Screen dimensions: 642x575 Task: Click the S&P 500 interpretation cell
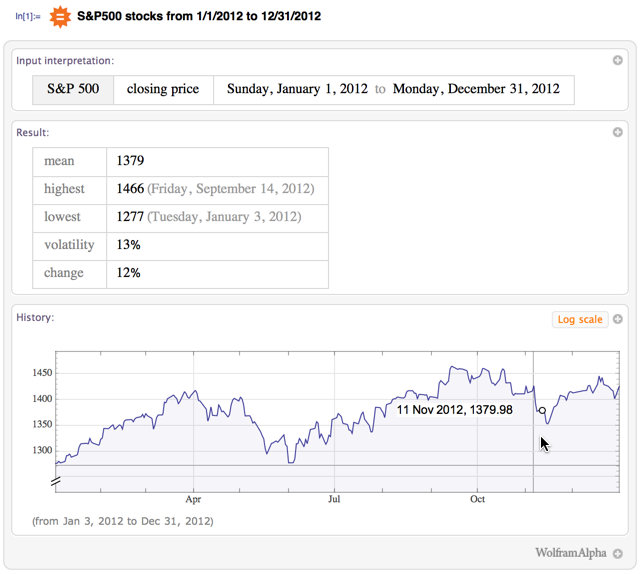(x=73, y=90)
